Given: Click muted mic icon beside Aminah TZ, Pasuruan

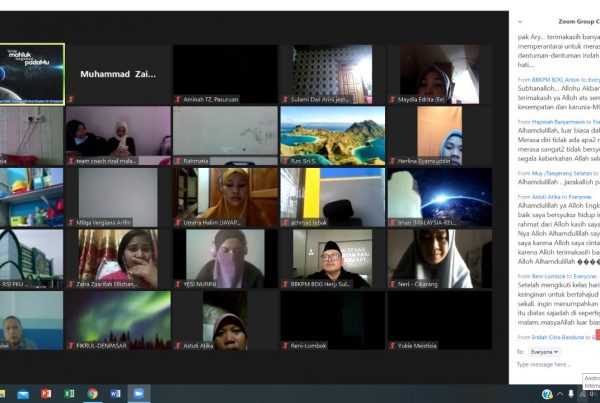Looking at the screenshot, I should click(x=178, y=100).
